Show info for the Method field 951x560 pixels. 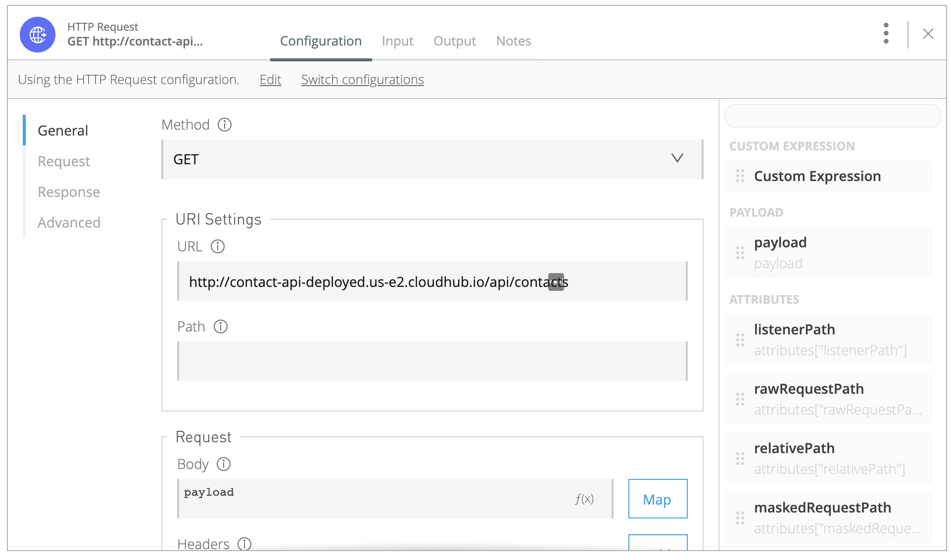point(225,125)
